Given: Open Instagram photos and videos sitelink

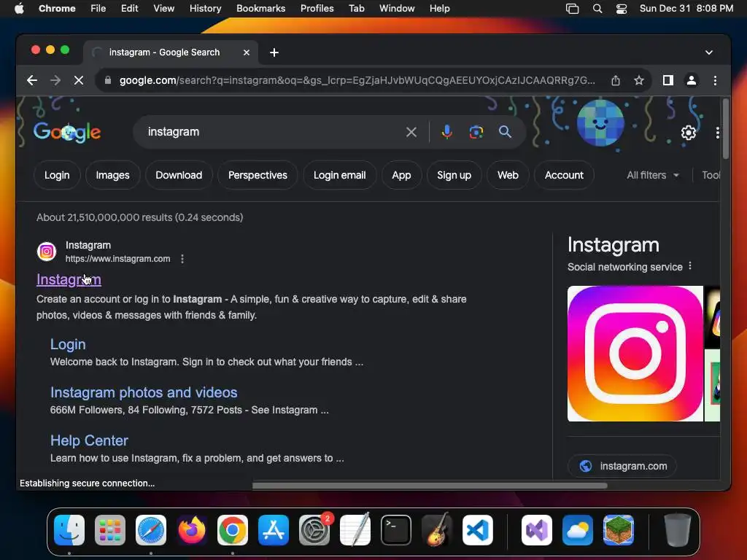Looking at the screenshot, I should [x=144, y=392].
